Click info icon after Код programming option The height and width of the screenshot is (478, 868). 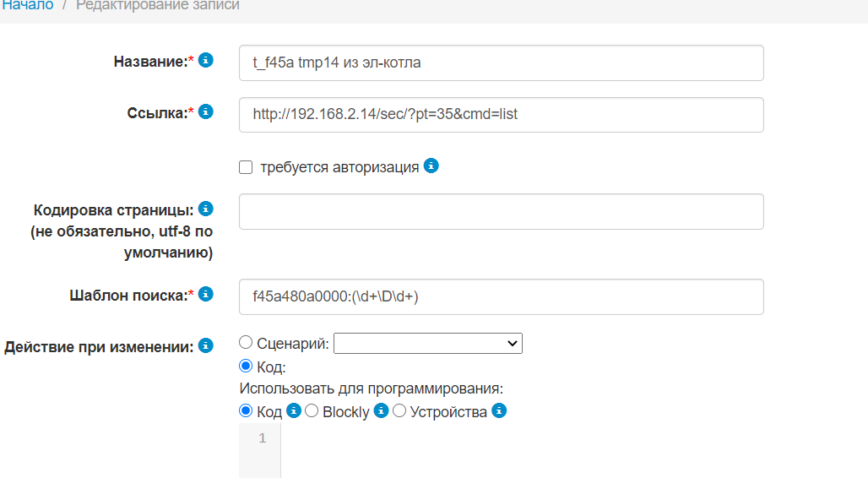coord(294,411)
